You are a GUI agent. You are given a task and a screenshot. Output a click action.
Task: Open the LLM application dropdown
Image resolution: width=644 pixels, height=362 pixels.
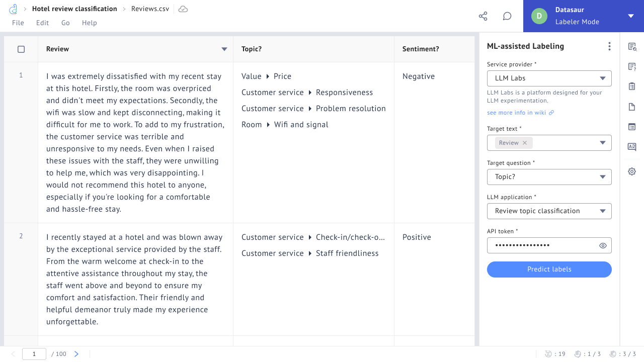pos(549,211)
